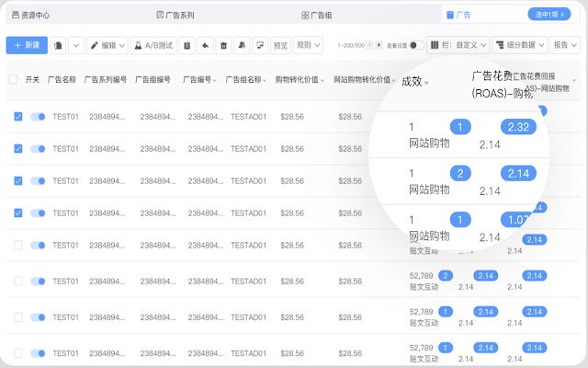Click the flask icon on A/B测试
Image resolution: width=588 pixels, height=368 pixels.
[x=138, y=45]
